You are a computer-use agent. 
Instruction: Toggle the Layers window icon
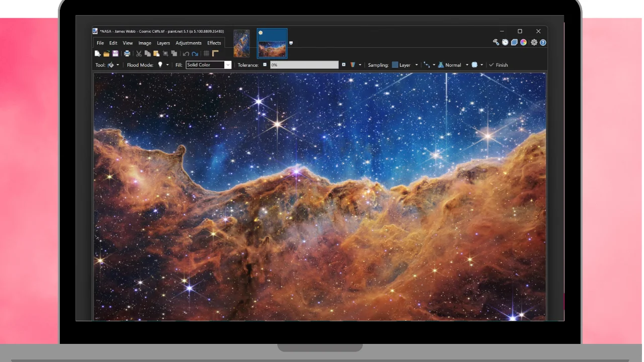[514, 43]
